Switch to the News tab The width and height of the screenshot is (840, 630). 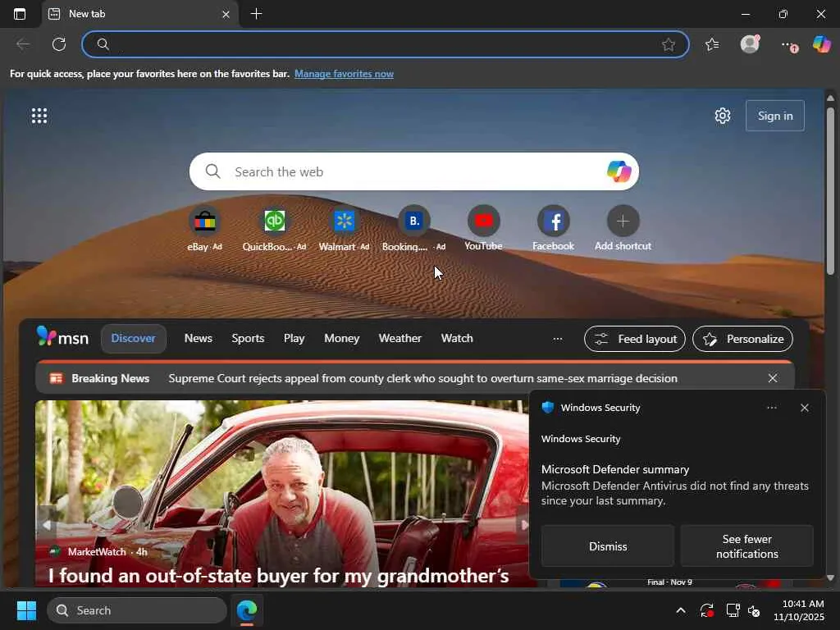pyautogui.click(x=199, y=339)
